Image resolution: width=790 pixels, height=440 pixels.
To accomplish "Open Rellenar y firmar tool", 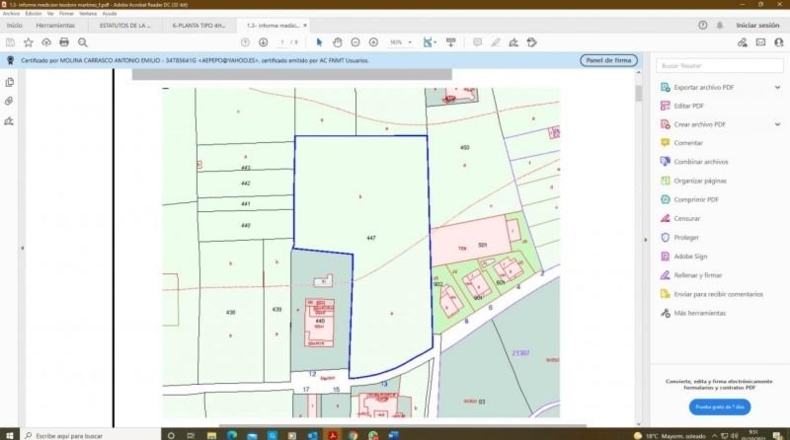I will (698, 275).
